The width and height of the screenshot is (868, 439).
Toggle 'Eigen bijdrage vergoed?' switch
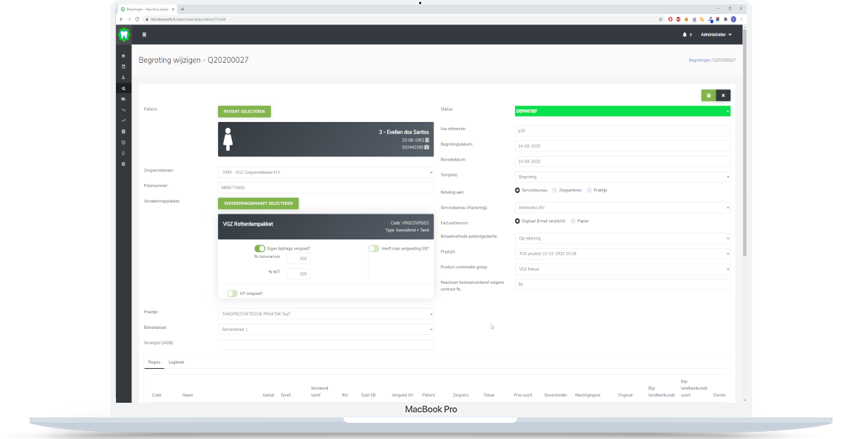pos(260,249)
